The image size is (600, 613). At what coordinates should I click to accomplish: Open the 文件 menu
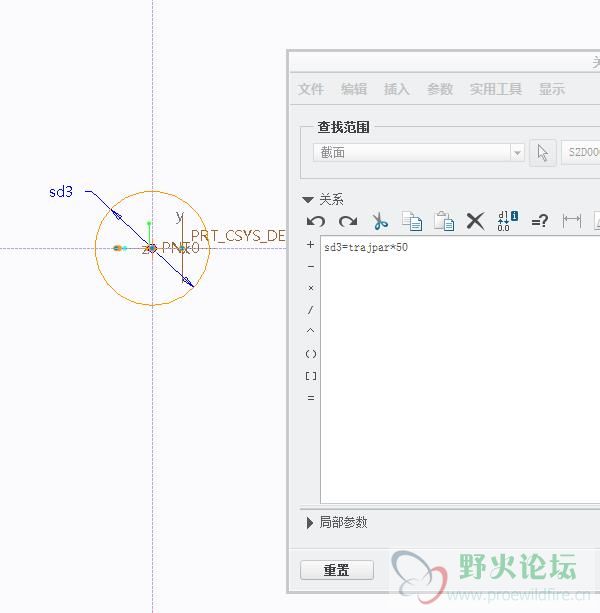pyautogui.click(x=311, y=89)
